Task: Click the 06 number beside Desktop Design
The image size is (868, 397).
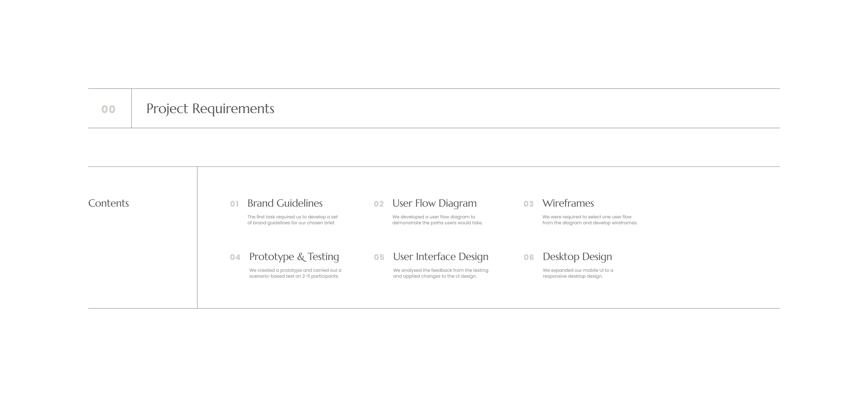Action: click(529, 257)
